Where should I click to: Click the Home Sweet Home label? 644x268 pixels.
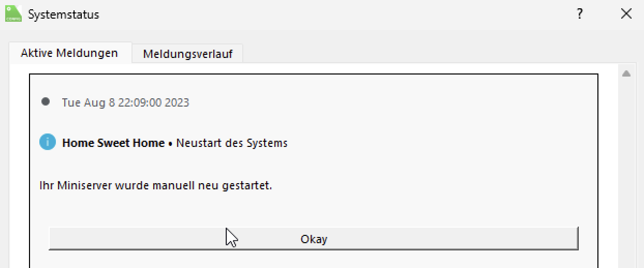pos(113,143)
